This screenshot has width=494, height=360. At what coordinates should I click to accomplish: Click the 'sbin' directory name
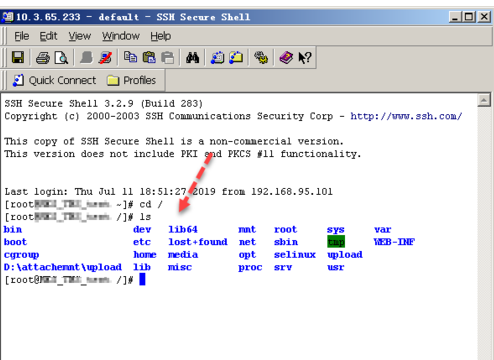pyautogui.click(x=286, y=242)
